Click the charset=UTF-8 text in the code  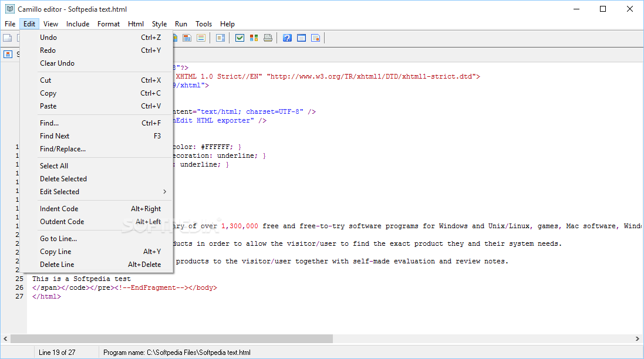(274, 111)
